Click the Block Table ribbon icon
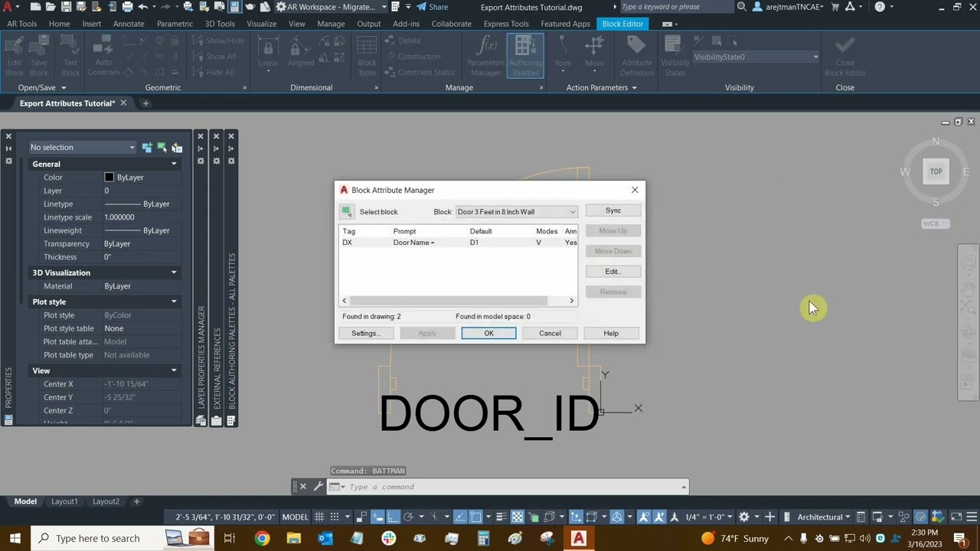 (x=367, y=55)
